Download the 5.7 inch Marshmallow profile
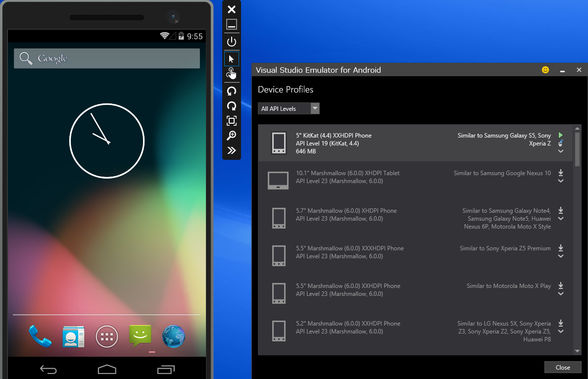 (x=560, y=210)
